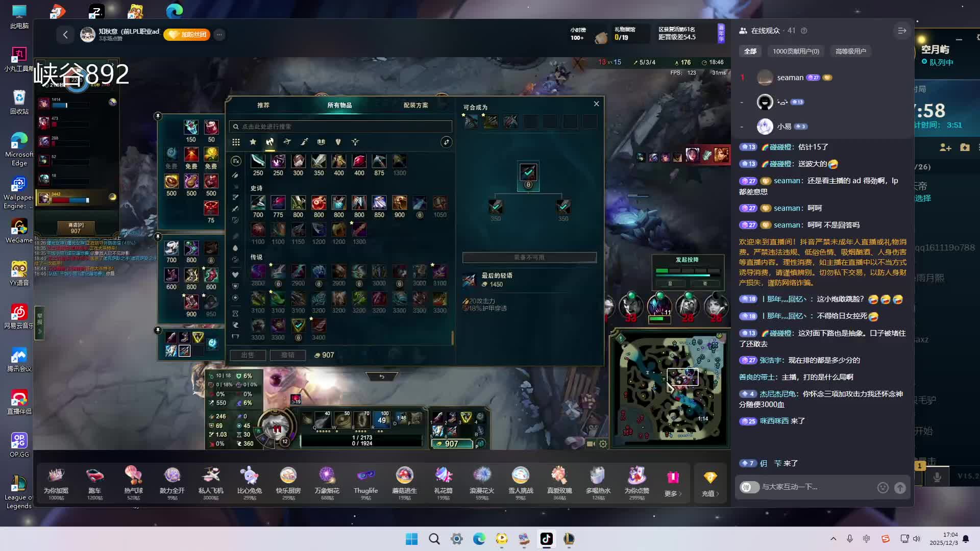The image size is (980, 551).
Task: Click the heart health filter icon in sidebar
Action: pyautogui.click(x=235, y=274)
